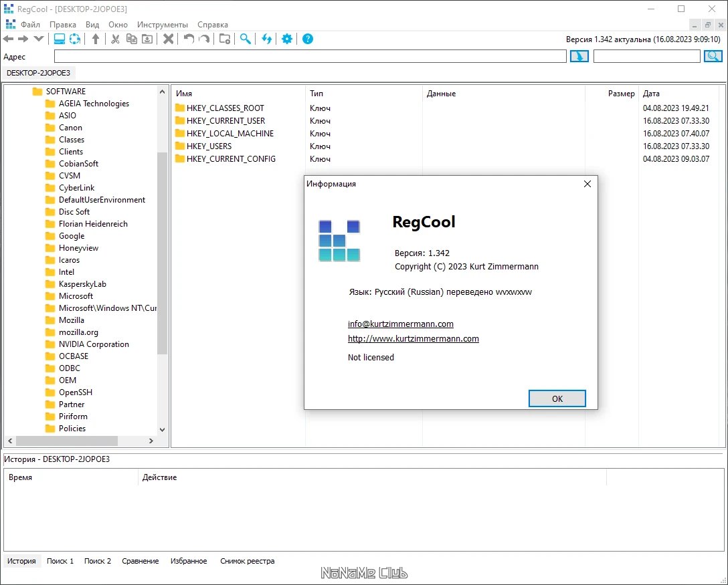The height and width of the screenshot is (585, 728).
Task: Click the Delete X icon
Action: click(169, 39)
